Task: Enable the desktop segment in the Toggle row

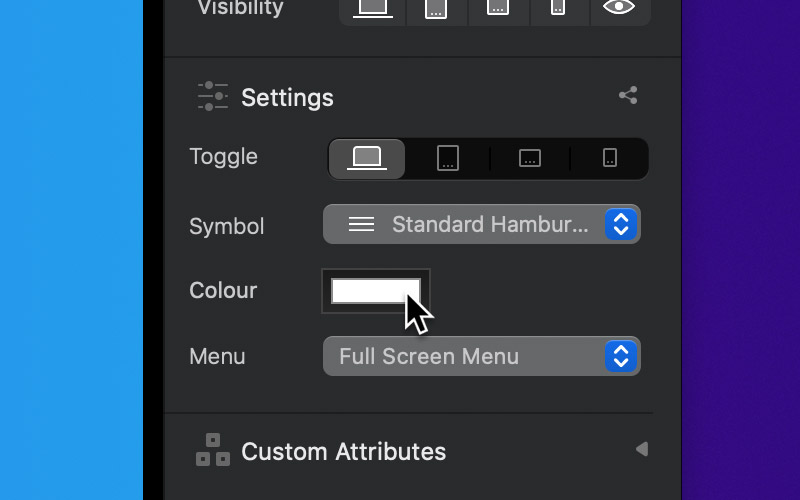Action: click(367, 159)
